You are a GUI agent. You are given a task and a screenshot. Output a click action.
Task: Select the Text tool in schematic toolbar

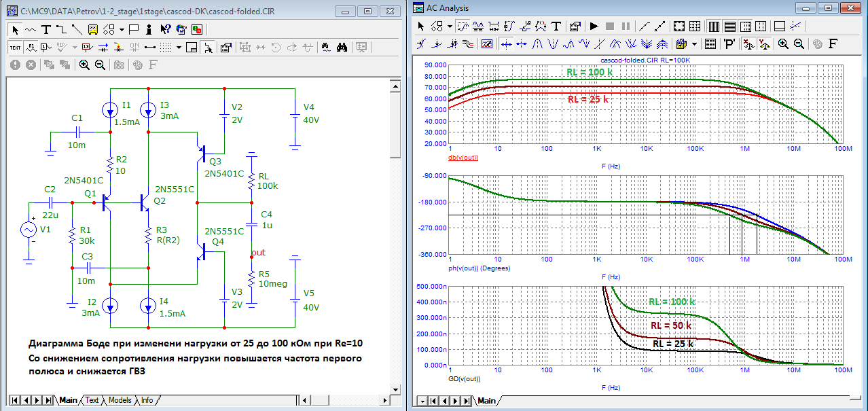click(x=46, y=29)
